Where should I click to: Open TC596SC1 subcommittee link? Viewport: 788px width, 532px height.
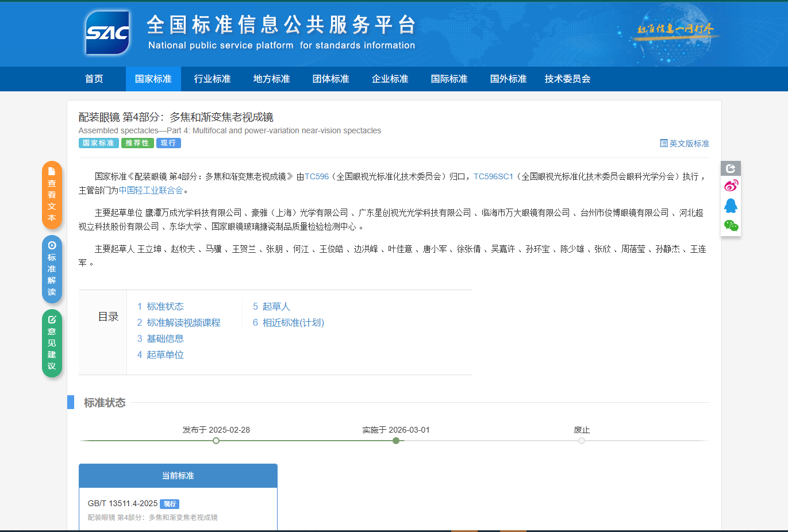pos(493,176)
